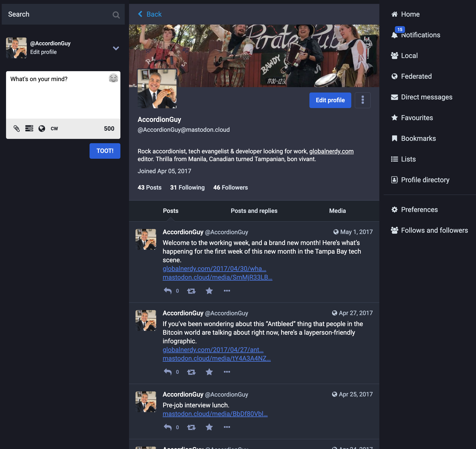Favourite the Pre-job interview lunch post

tap(209, 427)
